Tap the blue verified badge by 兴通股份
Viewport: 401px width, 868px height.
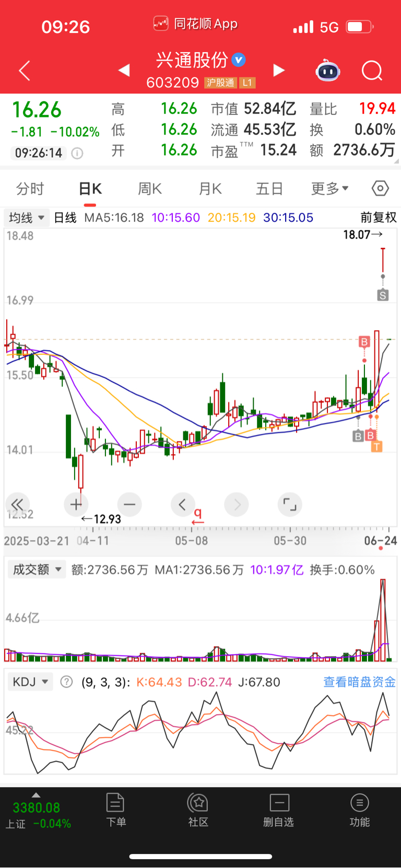(239, 60)
